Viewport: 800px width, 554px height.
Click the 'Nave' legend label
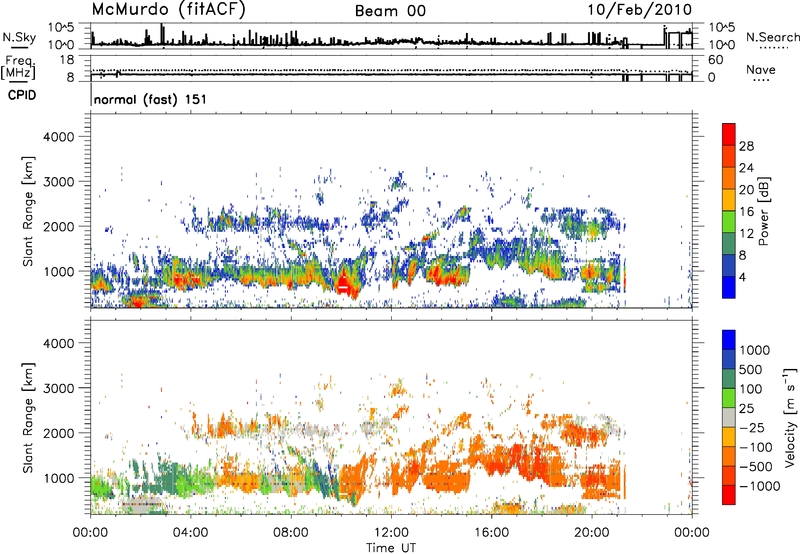click(761, 69)
